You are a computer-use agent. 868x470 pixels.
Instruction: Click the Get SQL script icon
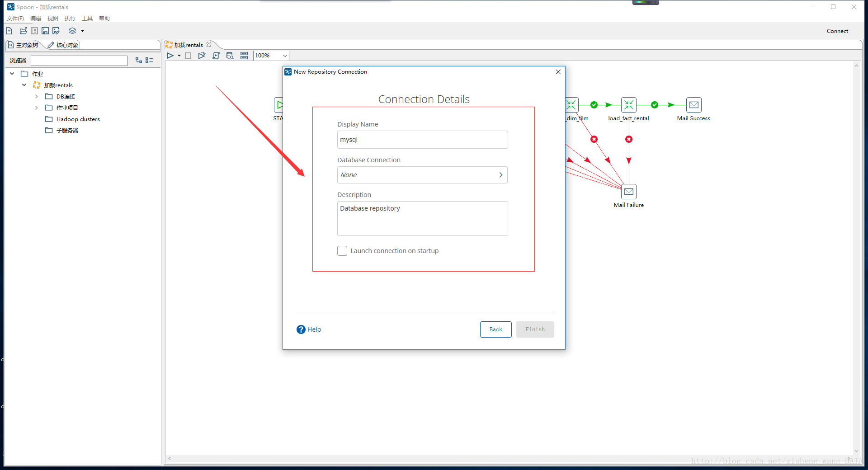tap(216, 56)
